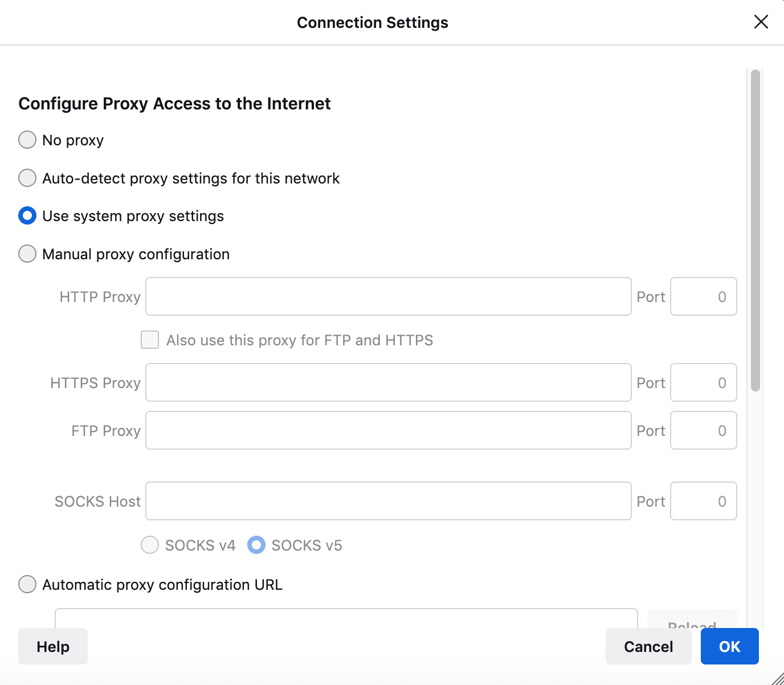Viewport: 784px width, 685px height.
Task: Choose Auto-detect proxy settings for this network
Action: click(27, 178)
